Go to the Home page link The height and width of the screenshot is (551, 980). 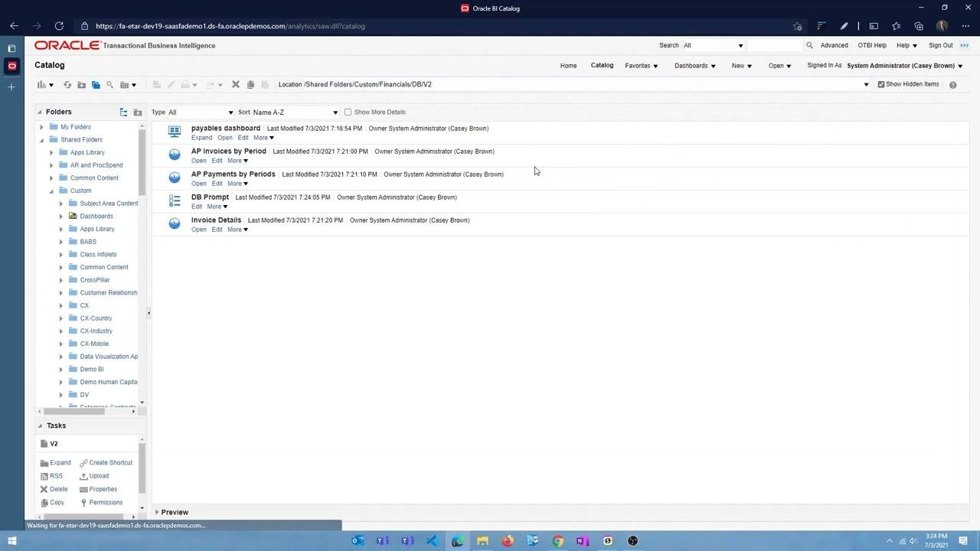pos(568,66)
